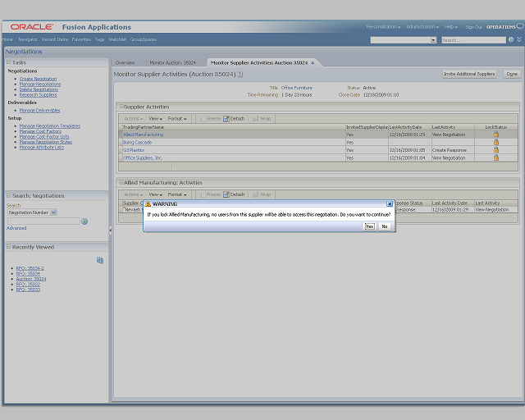525x420 pixels.
Task: Click lock icon for Office Supplies, Inc.
Action: (495, 157)
